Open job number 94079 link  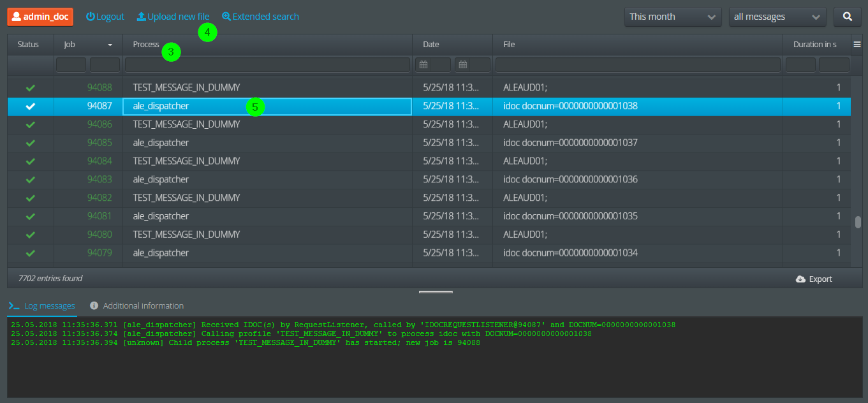pos(99,253)
